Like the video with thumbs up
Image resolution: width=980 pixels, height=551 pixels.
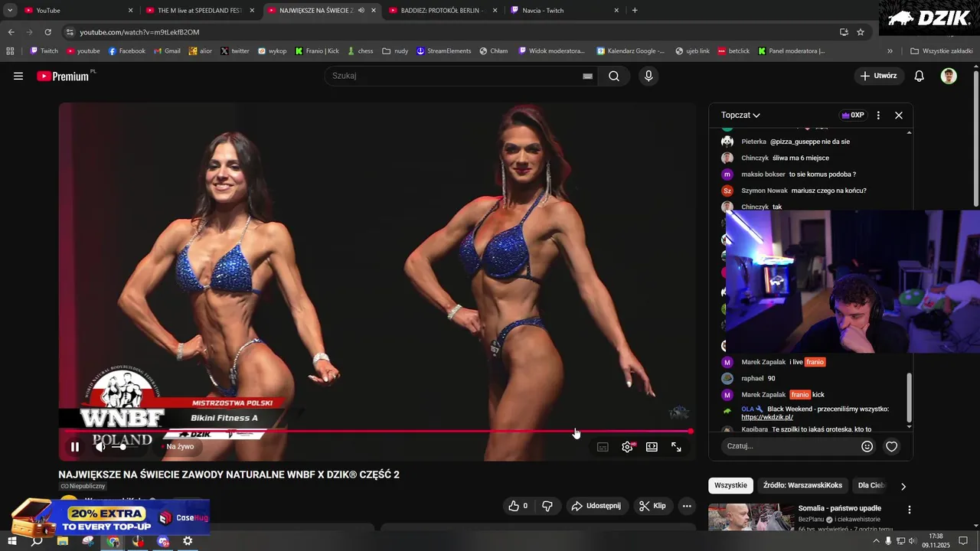pyautogui.click(x=518, y=506)
